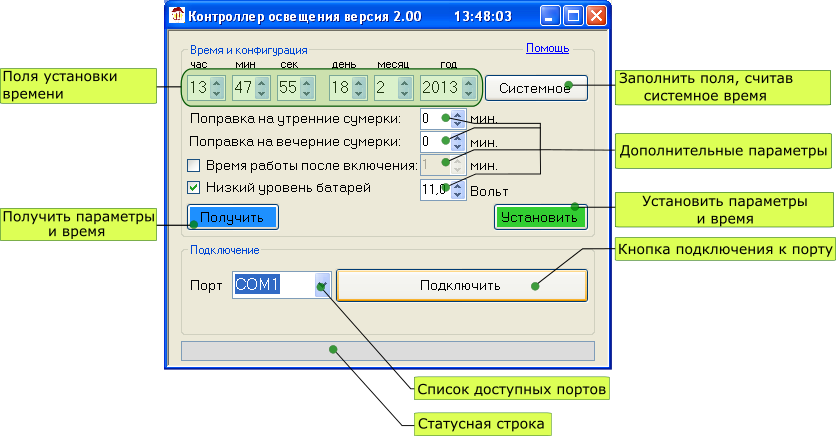
Task: Click the green 'Установить' button
Action: pyautogui.click(x=539, y=217)
